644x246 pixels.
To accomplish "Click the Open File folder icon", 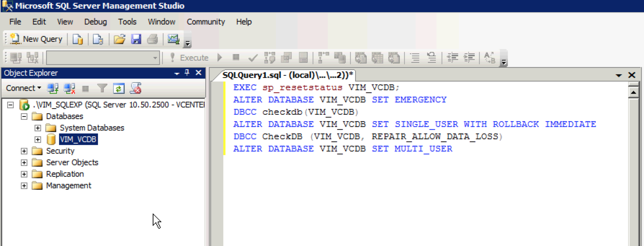I will click(x=119, y=39).
